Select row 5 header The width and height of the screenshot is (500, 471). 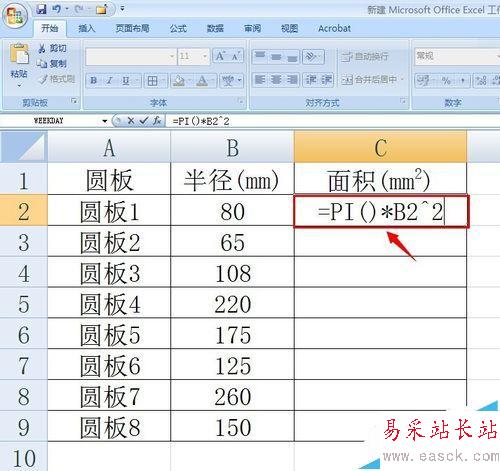coord(23,304)
